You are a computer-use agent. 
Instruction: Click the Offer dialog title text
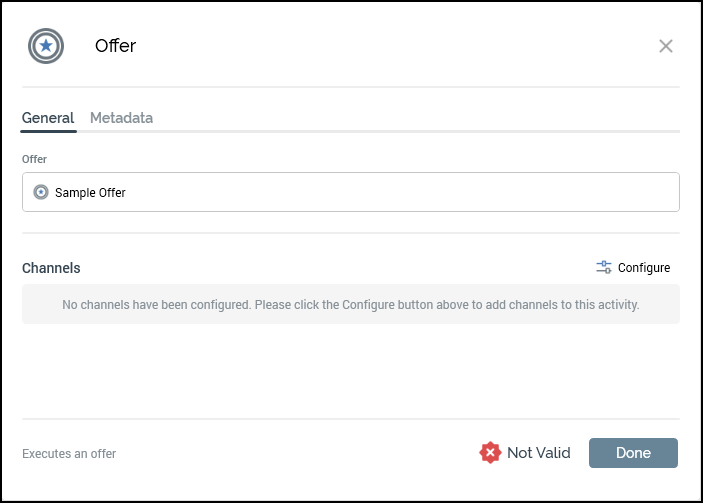pyautogui.click(x=115, y=46)
